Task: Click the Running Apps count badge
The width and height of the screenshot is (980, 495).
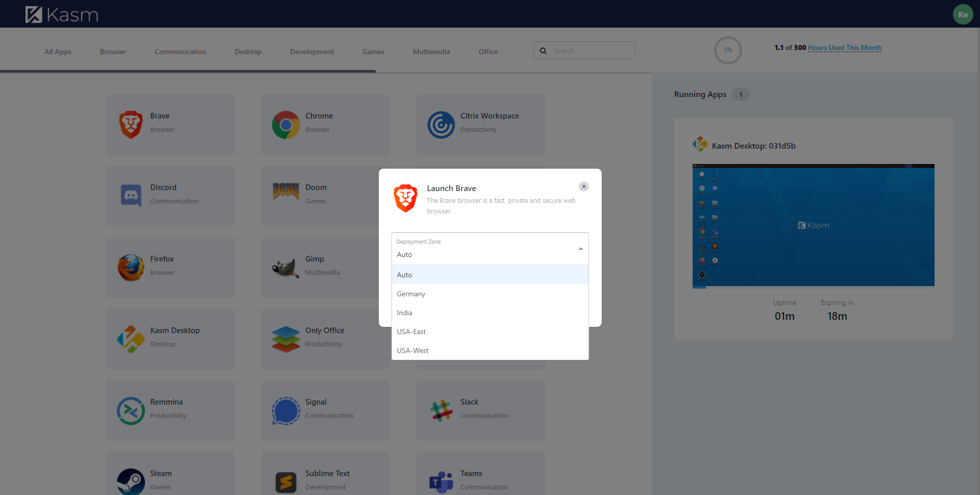Action: point(741,95)
